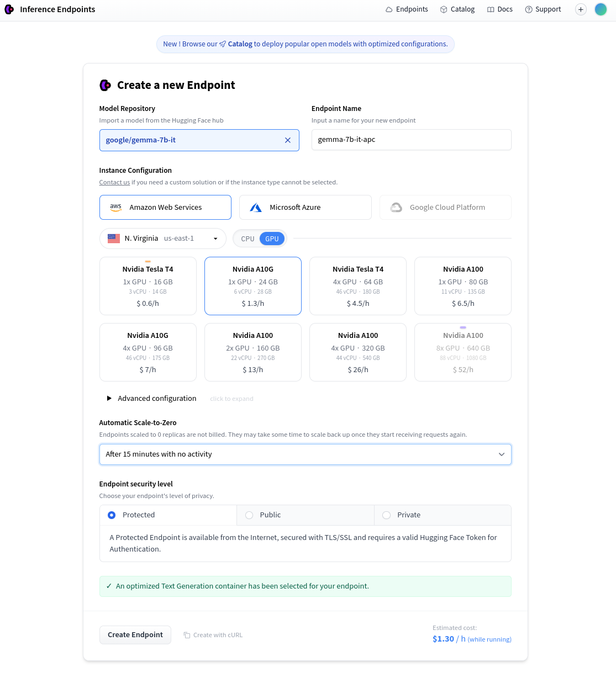Select the Public security radio button
This screenshot has height=683, width=616.
coord(249,515)
